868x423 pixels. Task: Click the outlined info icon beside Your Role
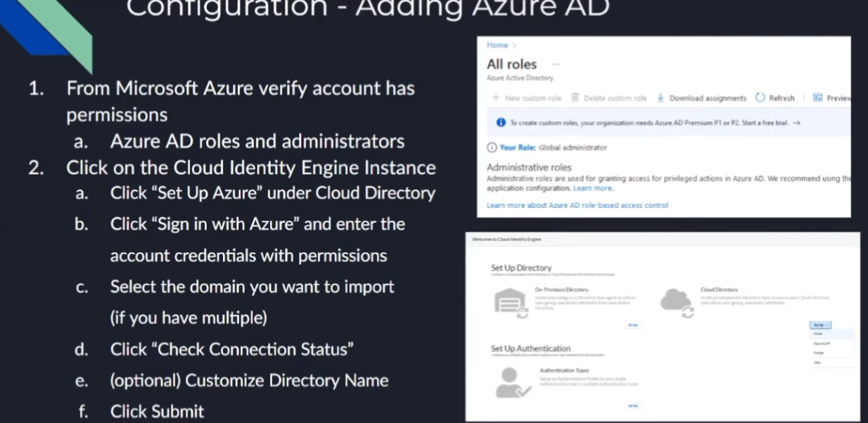pyautogui.click(x=491, y=148)
